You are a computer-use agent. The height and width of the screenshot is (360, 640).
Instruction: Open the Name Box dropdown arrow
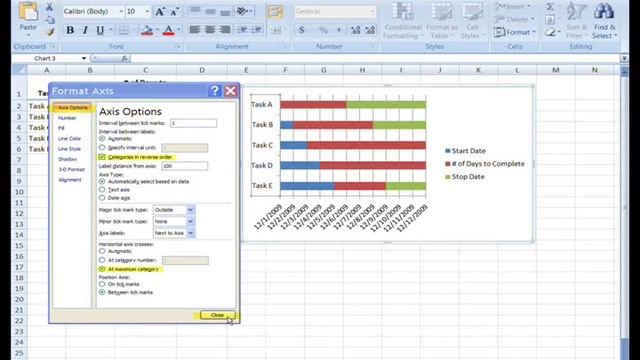click(84, 59)
